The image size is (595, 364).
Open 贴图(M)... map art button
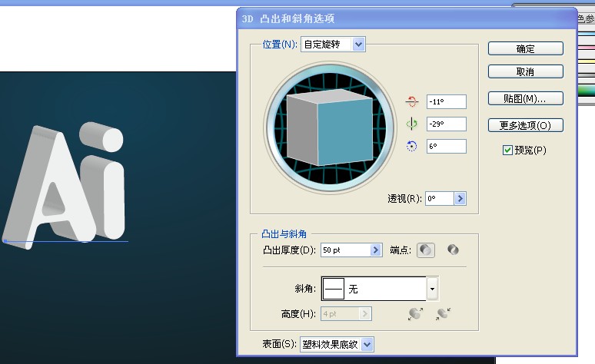pos(526,98)
